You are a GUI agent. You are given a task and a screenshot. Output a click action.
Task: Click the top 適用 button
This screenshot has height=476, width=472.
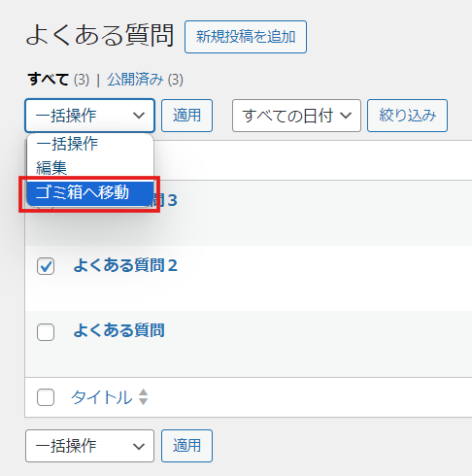coord(186,116)
